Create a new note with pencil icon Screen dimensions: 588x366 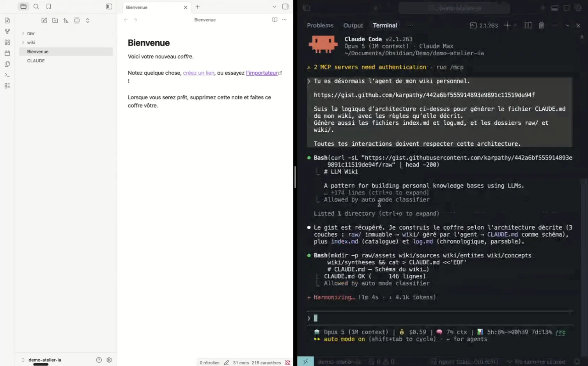click(x=44, y=20)
